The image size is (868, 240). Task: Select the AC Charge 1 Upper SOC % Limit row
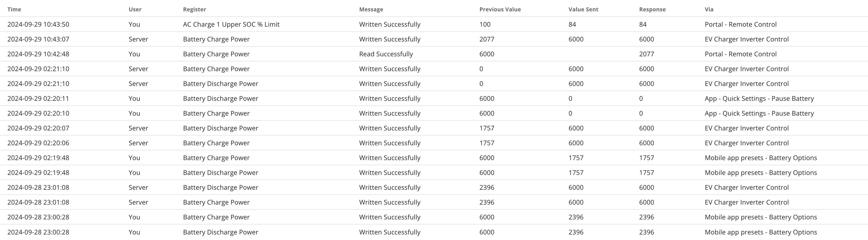tap(434, 24)
